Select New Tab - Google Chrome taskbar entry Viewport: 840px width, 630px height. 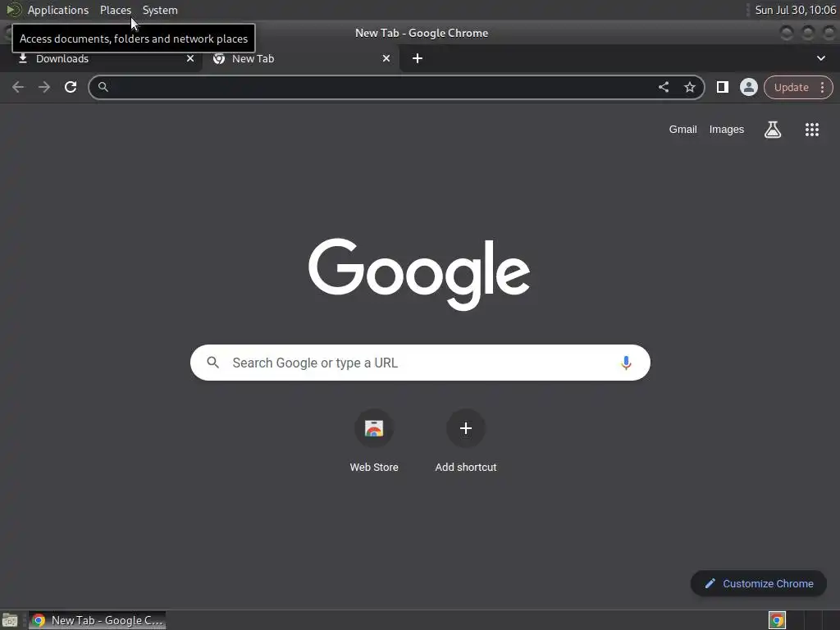coord(98,620)
